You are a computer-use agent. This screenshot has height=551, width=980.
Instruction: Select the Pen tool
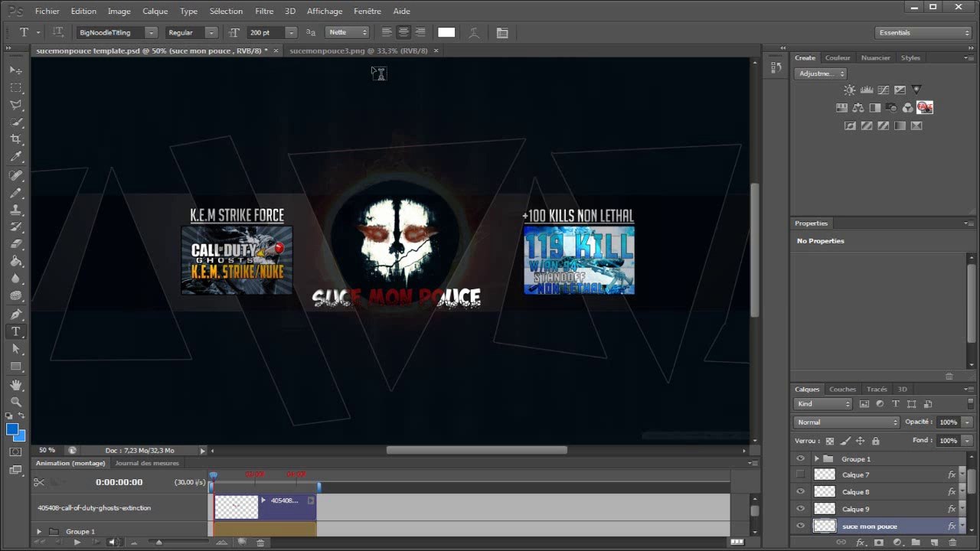point(15,315)
